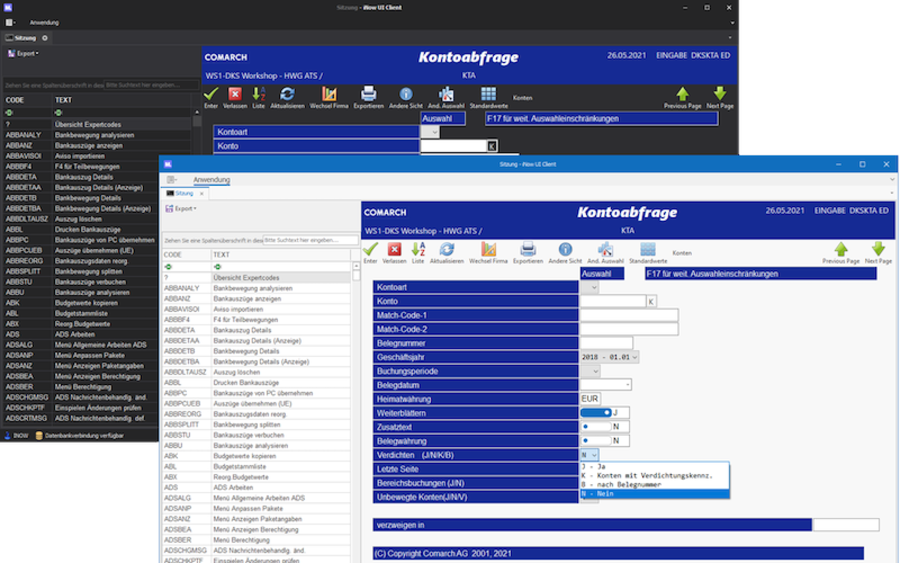
Task: Open Export dropdown in dark window
Action: (24, 53)
